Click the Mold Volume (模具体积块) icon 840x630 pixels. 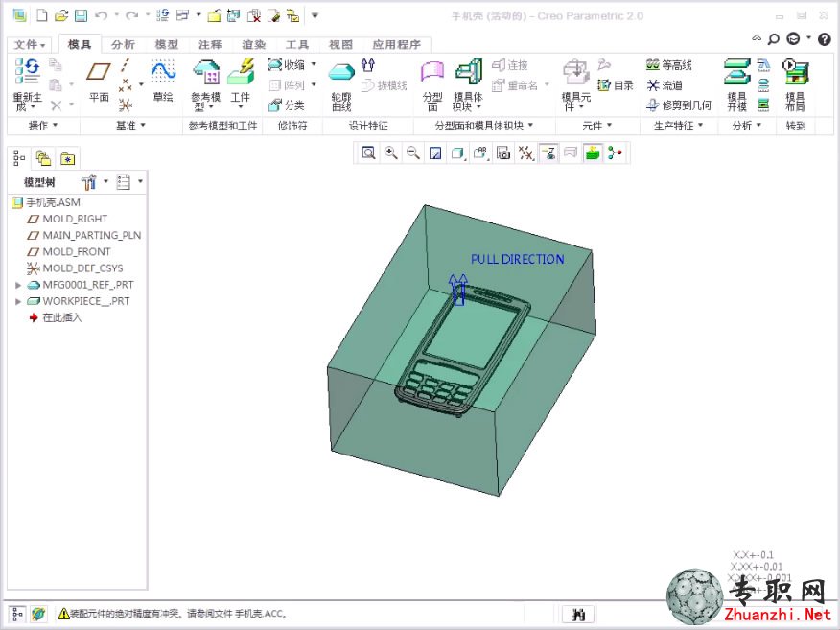(x=468, y=84)
